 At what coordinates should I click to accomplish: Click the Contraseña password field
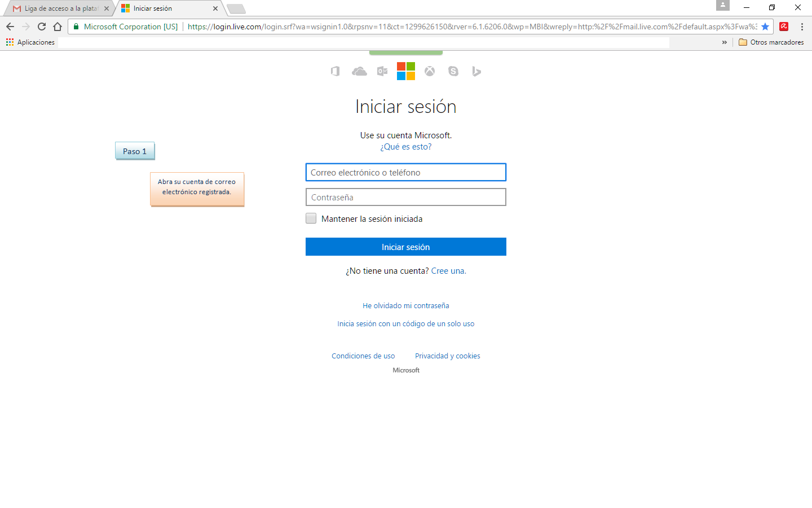point(406,197)
